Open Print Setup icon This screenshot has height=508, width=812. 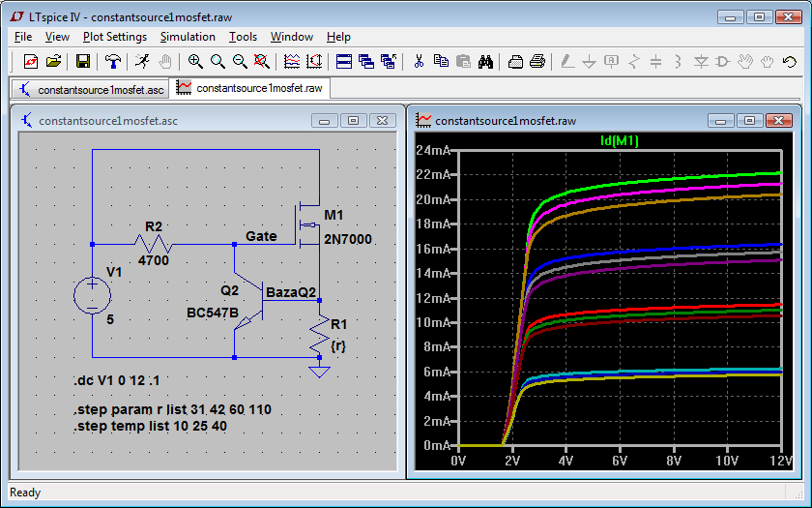tap(515, 62)
